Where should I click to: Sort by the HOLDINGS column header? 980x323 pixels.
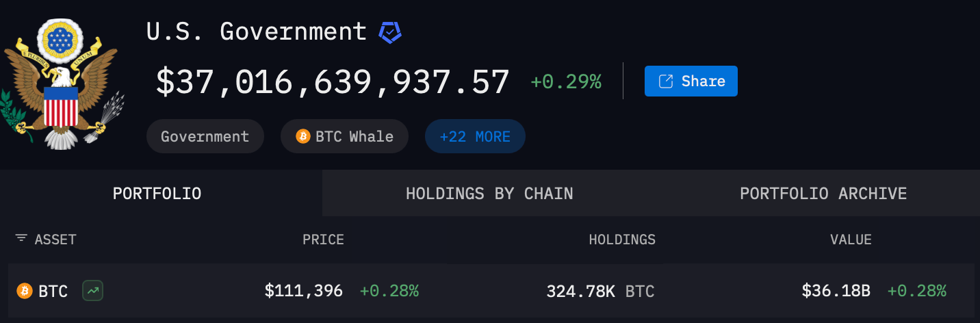coord(622,240)
